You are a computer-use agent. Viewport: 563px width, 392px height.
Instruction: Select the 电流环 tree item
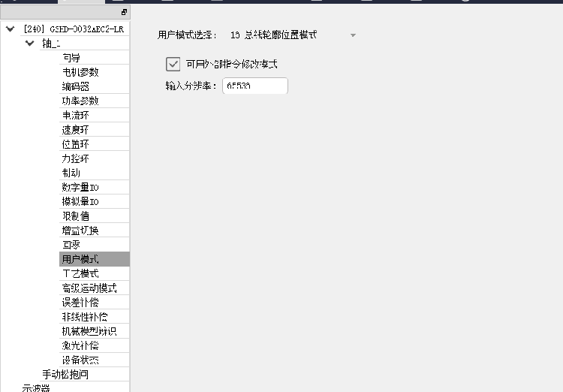tap(75, 115)
